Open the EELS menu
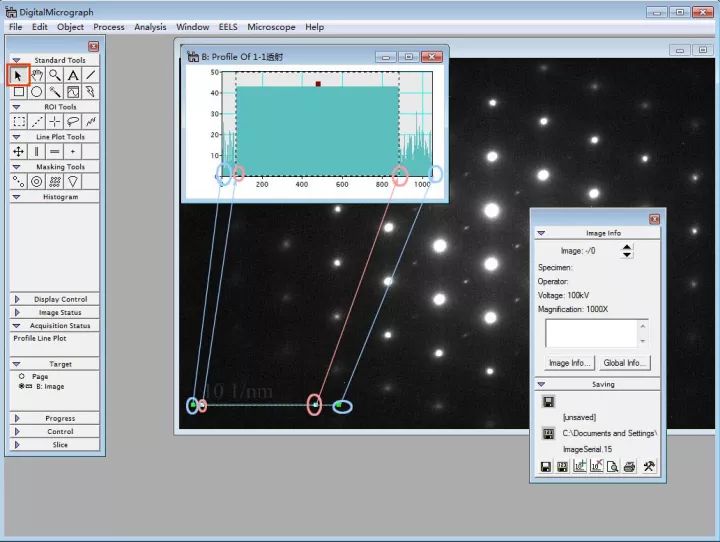Viewport: 720px width, 542px height. coord(228,27)
